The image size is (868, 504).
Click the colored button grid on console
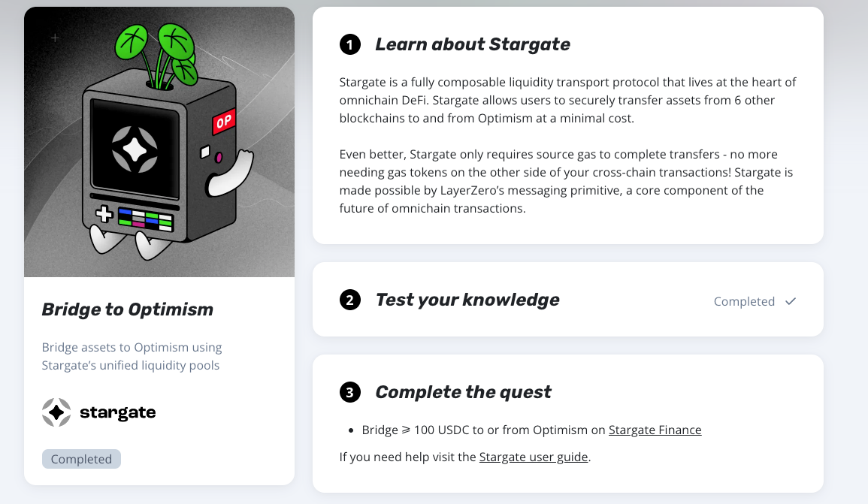click(146, 219)
